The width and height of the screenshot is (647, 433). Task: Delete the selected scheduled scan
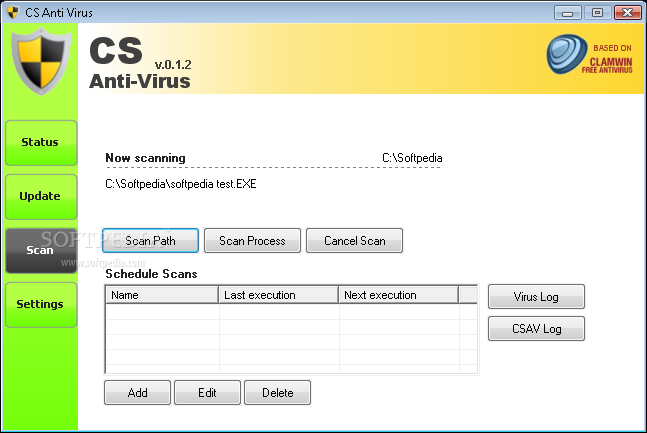coord(277,393)
